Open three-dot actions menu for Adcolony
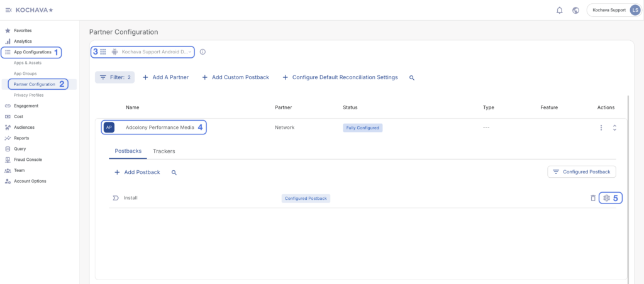 click(x=601, y=128)
